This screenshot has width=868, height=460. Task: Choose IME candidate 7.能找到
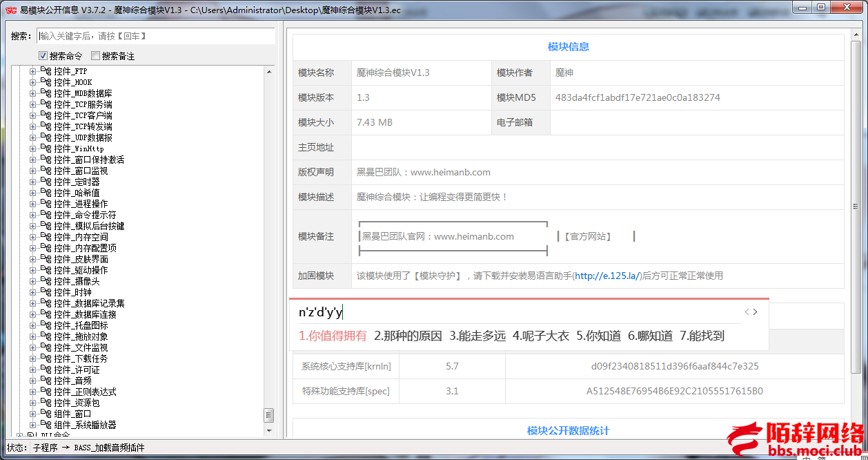tap(702, 336)
